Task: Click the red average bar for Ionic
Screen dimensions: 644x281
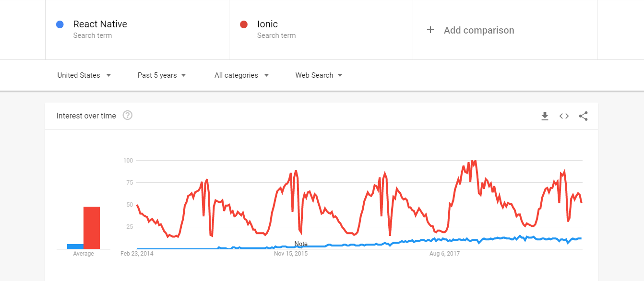Action: [92, 227]
